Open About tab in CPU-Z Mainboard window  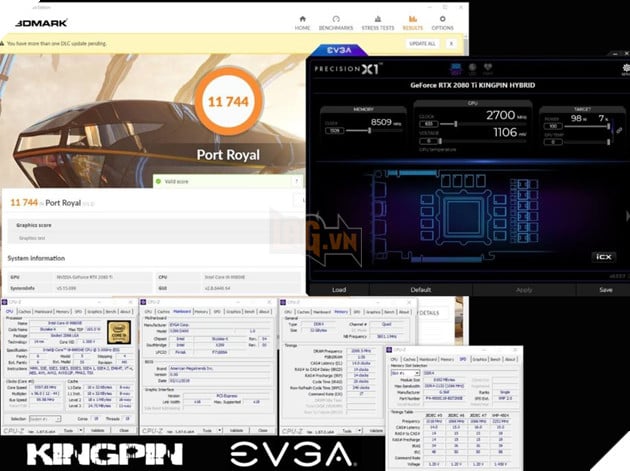tap(264, 311)
